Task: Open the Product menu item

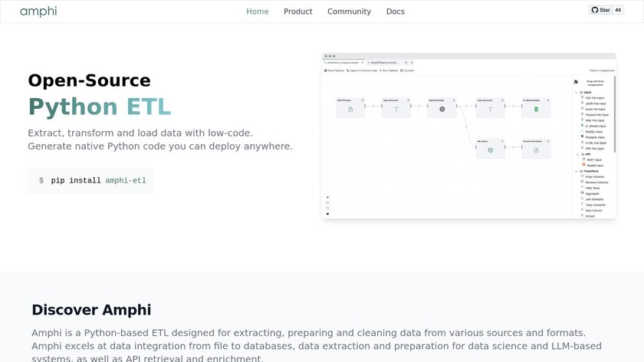Action: (297, 12)
